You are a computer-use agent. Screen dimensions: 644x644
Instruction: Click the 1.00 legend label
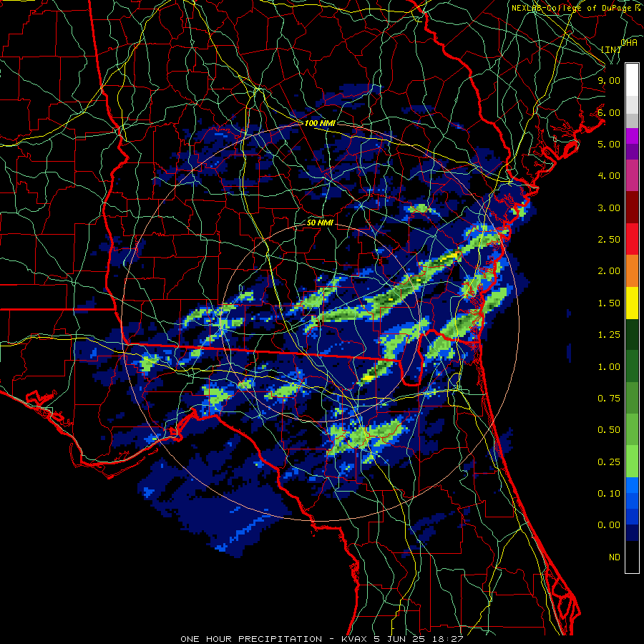point(609,367)
